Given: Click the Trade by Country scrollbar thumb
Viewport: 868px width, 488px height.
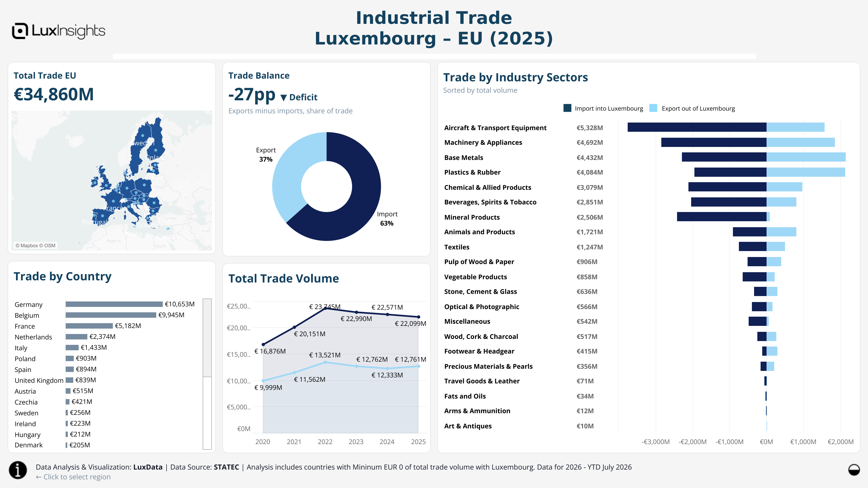Looking at the screenshot, I should coord(207,338).
